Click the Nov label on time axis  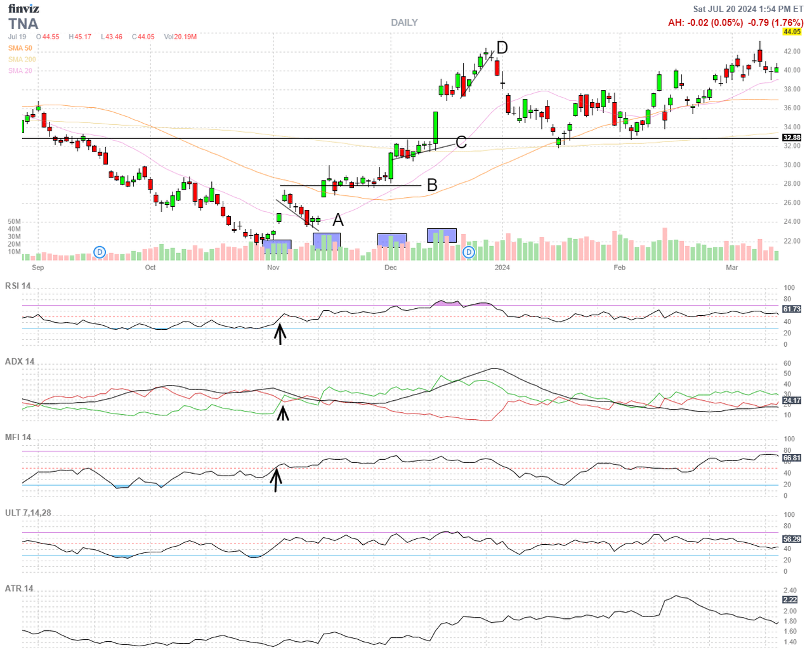coord(273,268)
